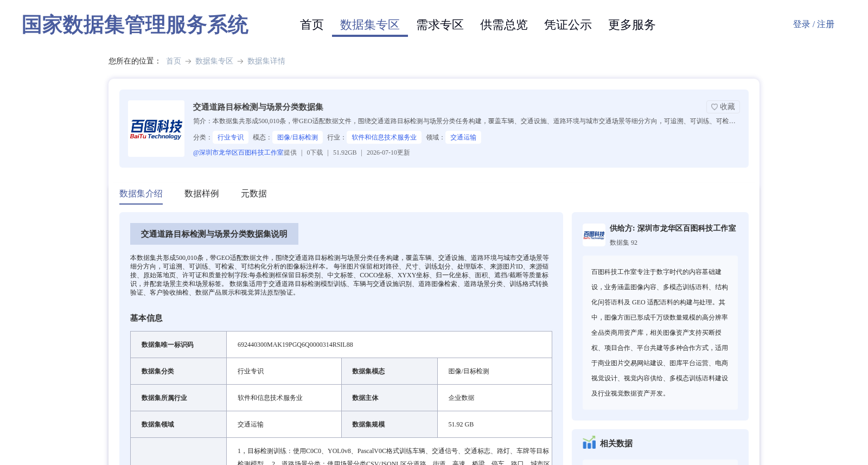
Task: Click the 数据集所属行业 table label cell
Action: 178,398
